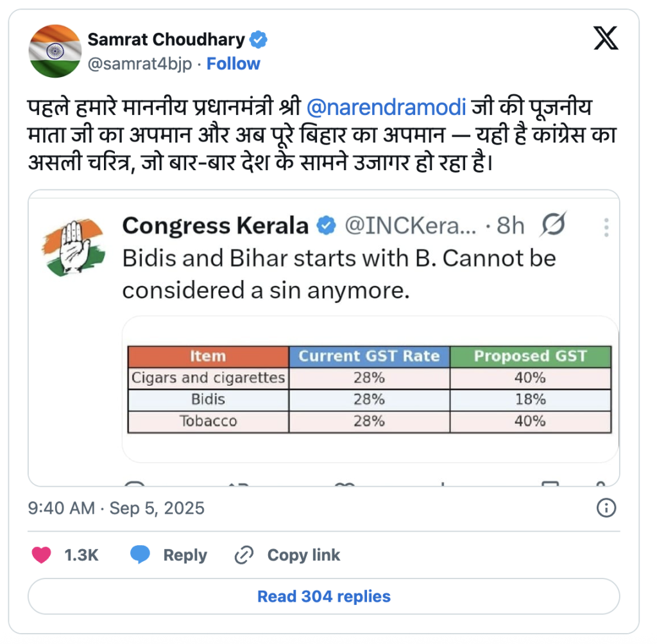
Task: Open Samrat Choudhary's flag profile picture
Action: coord(55,51)
